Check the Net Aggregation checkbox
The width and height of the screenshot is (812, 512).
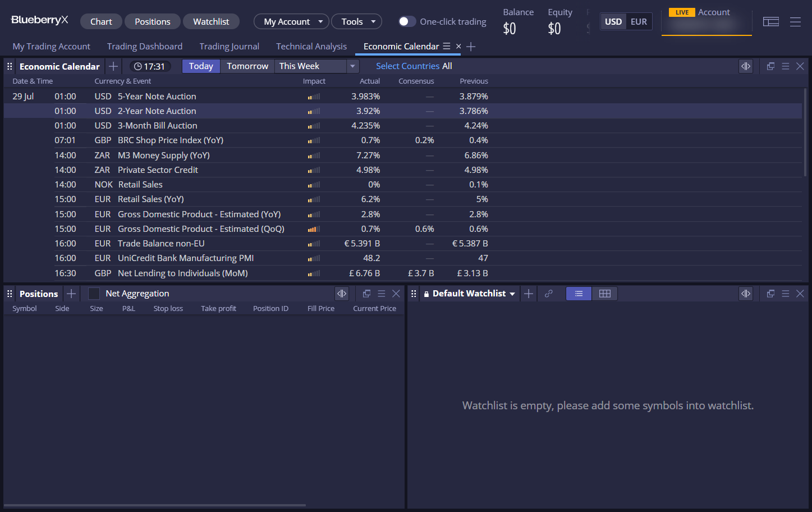pos(94,294)
